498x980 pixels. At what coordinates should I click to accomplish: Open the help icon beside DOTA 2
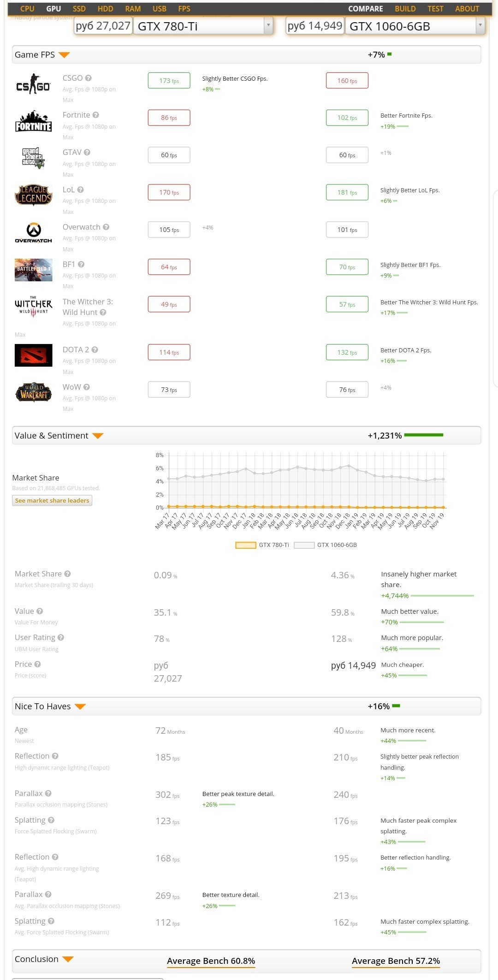(x=95, y=350)
